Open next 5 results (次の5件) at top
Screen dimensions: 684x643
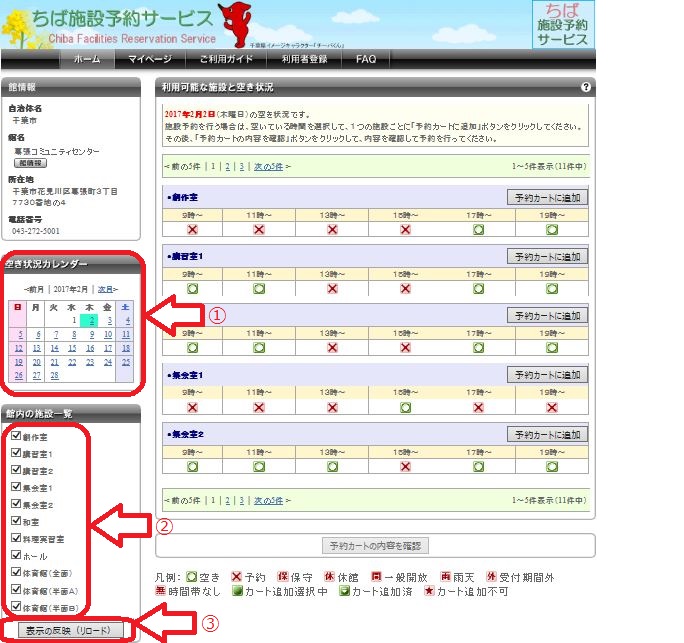(x=264, y=166)
